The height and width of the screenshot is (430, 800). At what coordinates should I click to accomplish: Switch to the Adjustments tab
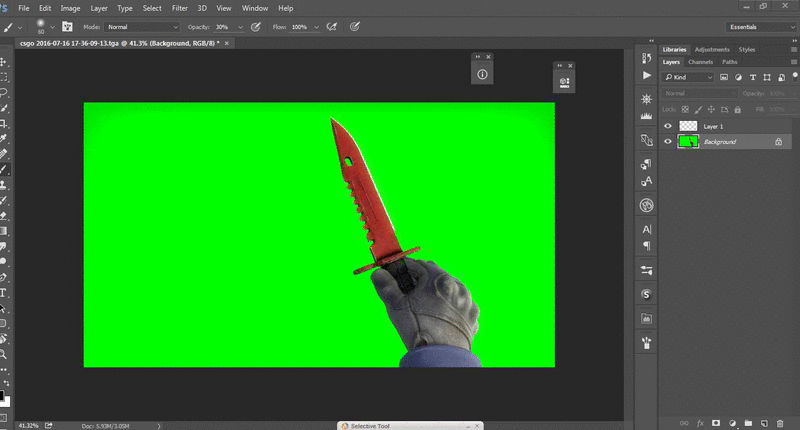click(712, 49)
